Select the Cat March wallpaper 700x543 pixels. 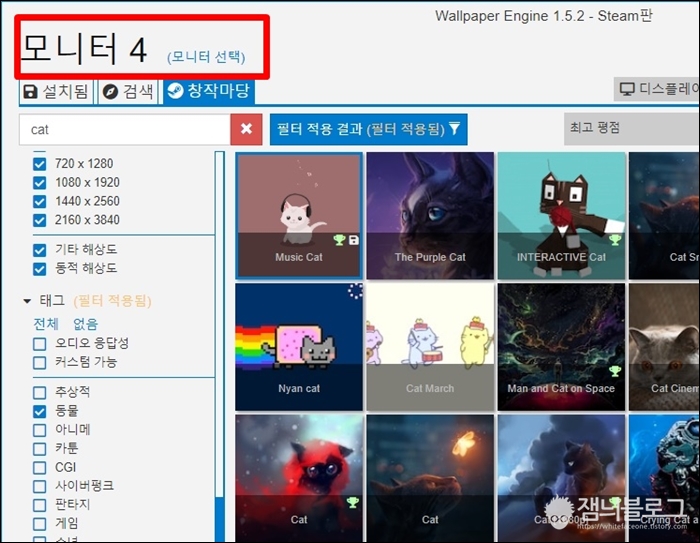click(x=430, y=347)
